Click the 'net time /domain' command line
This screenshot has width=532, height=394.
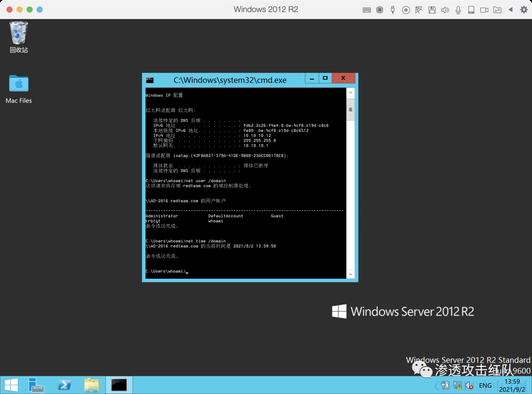coord(205,241)
